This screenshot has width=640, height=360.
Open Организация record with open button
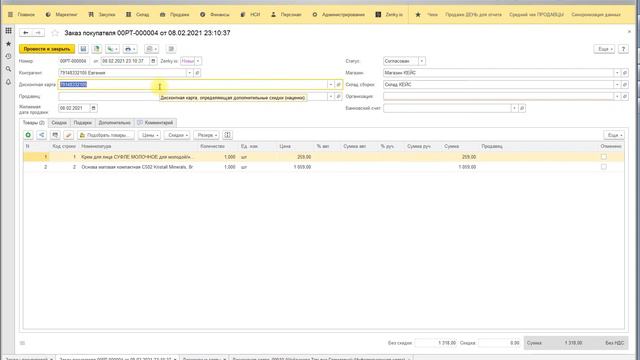624,96
